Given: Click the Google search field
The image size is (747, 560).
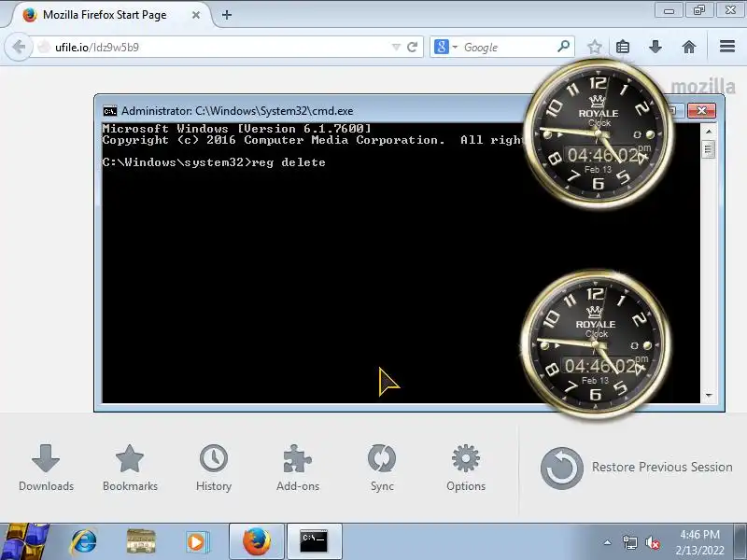Looking at the screenshot, I should click(507, 48).
